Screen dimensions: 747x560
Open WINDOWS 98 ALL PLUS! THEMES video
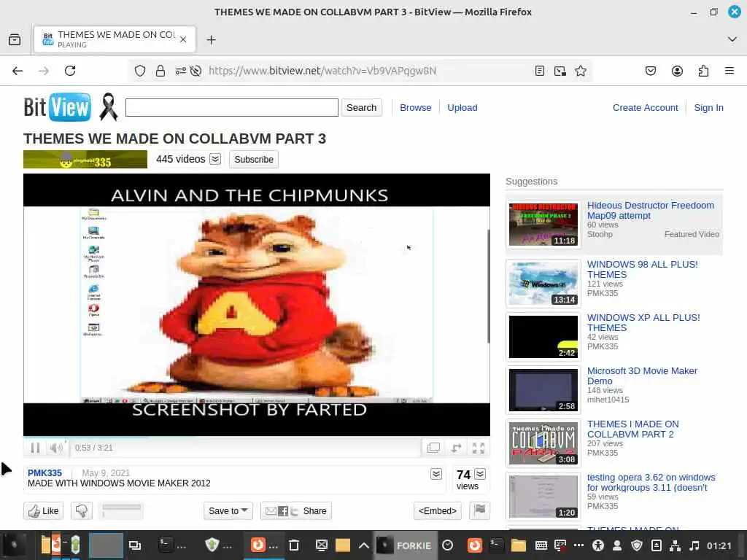[x=642, y=270]
